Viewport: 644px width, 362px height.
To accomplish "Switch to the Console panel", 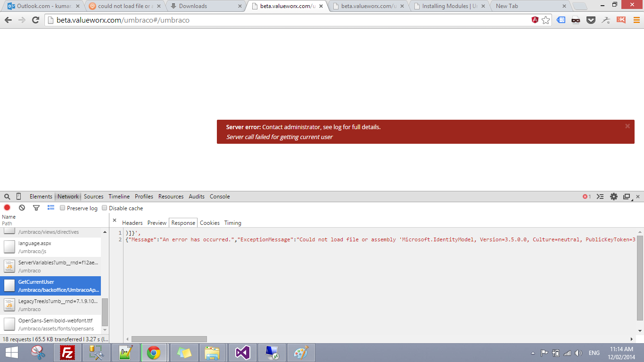I will pos(220,197).
